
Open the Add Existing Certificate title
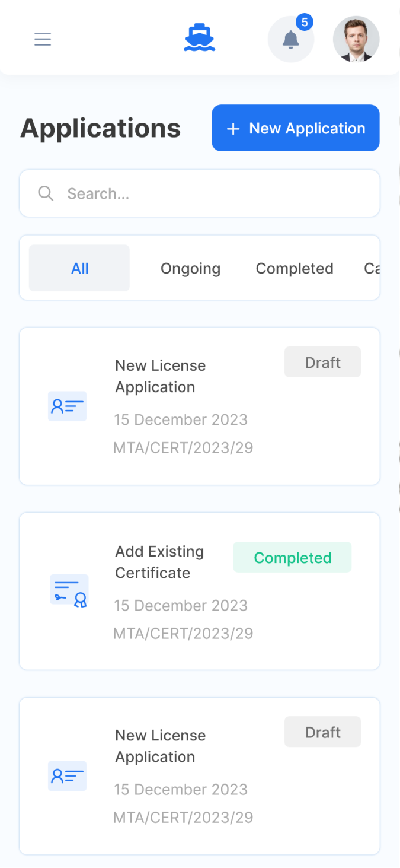pos(159,562)
